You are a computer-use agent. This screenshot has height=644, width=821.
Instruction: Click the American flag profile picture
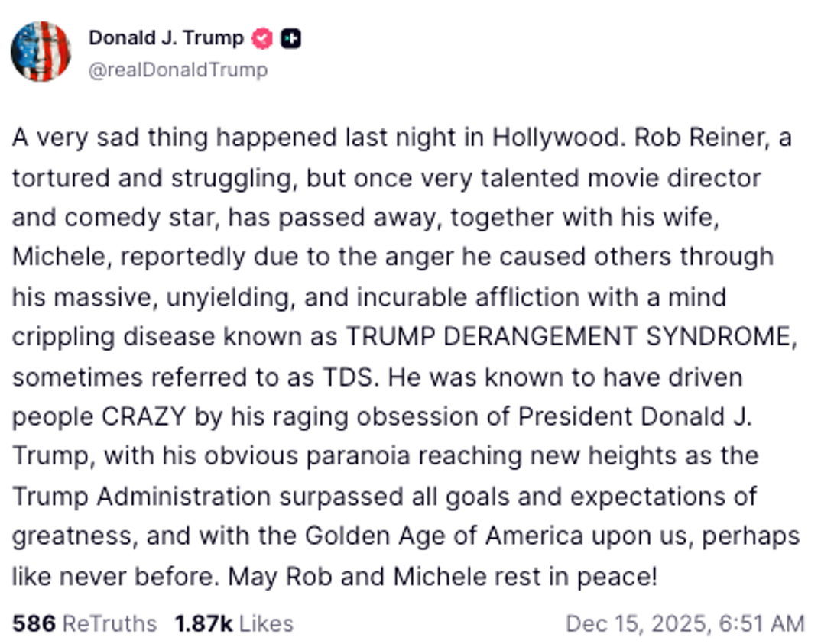tap(41, 52)
